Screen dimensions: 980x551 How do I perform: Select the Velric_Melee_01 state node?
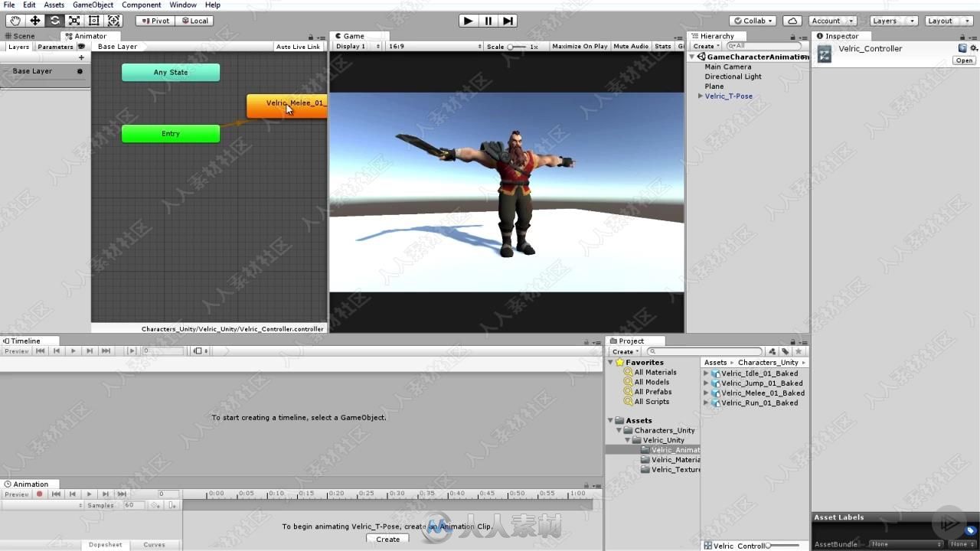(287, 106)
